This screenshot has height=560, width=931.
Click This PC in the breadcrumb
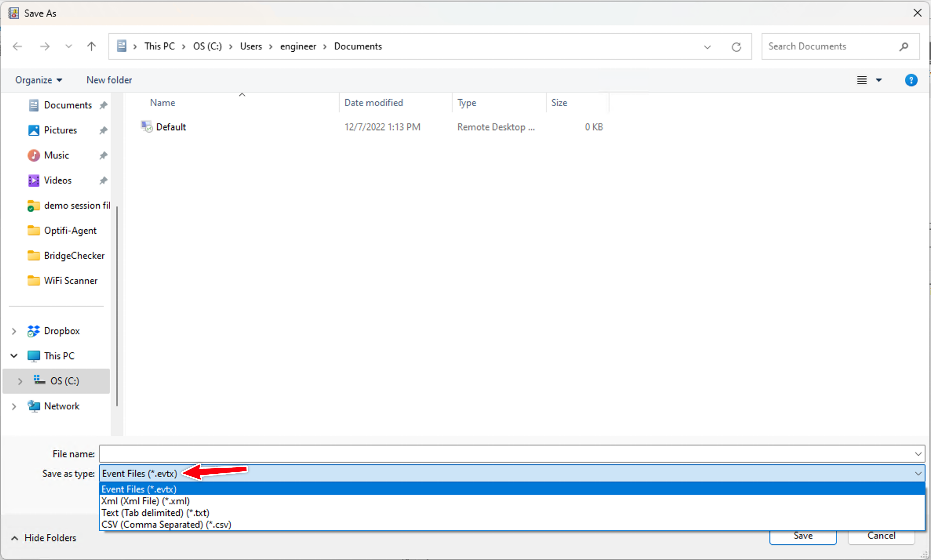pyautogui.click(x=160, y=46)
